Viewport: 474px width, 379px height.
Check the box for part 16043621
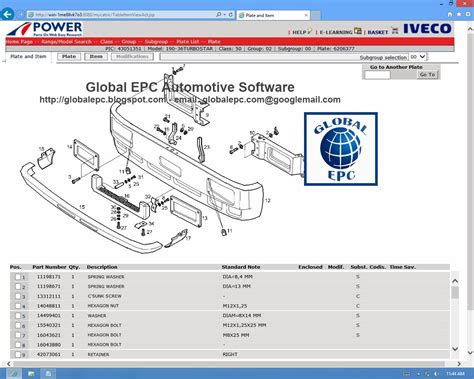tap(18, 335)
